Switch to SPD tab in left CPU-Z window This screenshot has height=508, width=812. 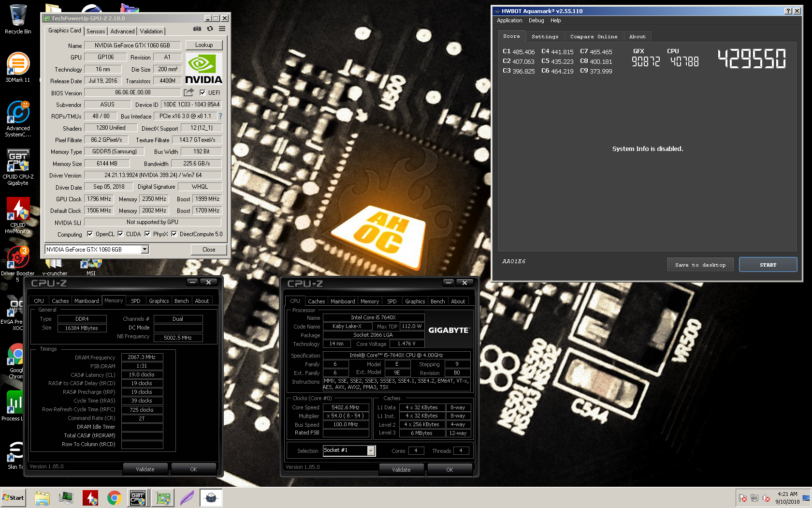(x=136, y=301)
